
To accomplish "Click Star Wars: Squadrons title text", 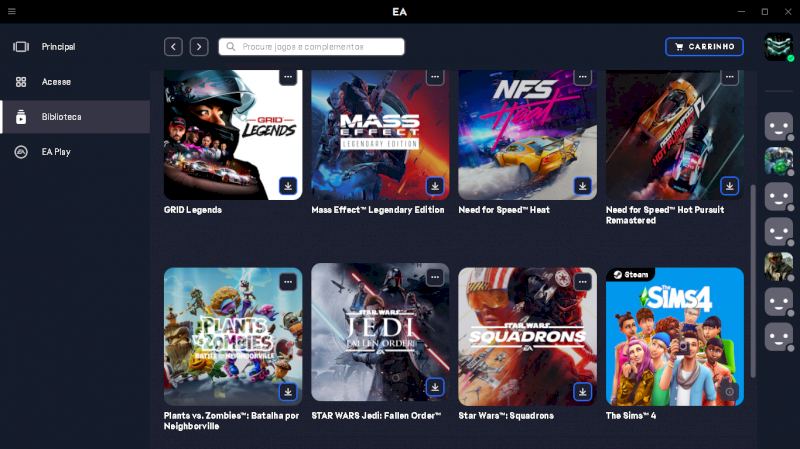I will (x=506, y=416).
